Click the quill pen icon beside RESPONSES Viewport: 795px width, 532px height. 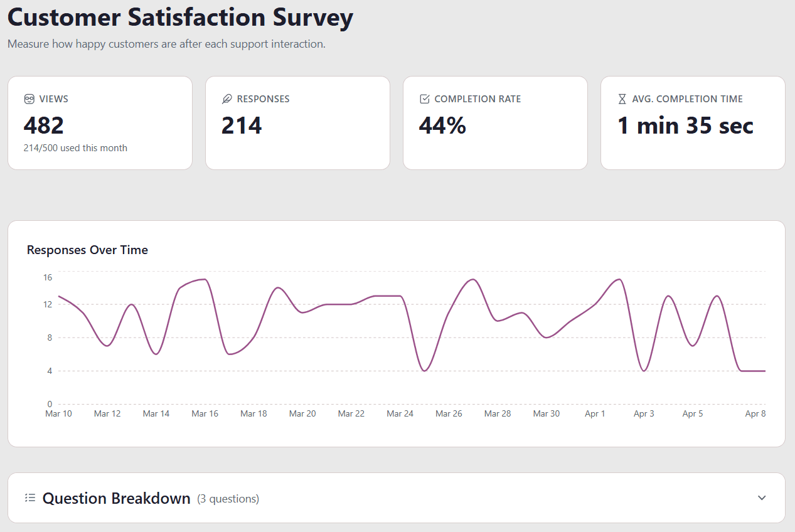tap(227, 98)
